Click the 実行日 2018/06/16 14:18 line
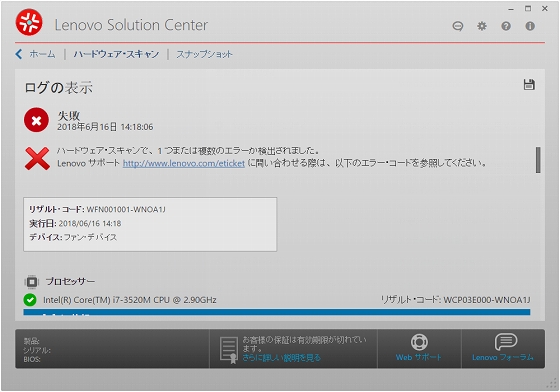 click(75, 223)
